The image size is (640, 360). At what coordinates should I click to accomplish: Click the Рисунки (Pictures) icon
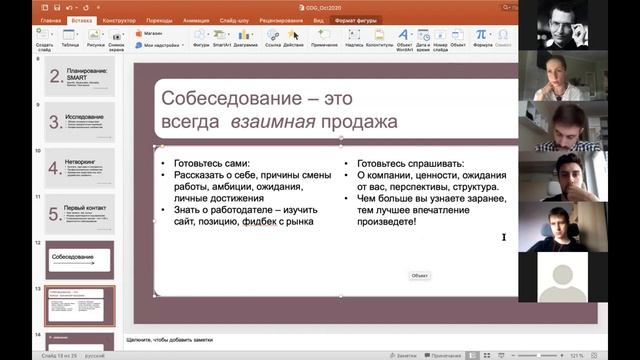(94, 35)
